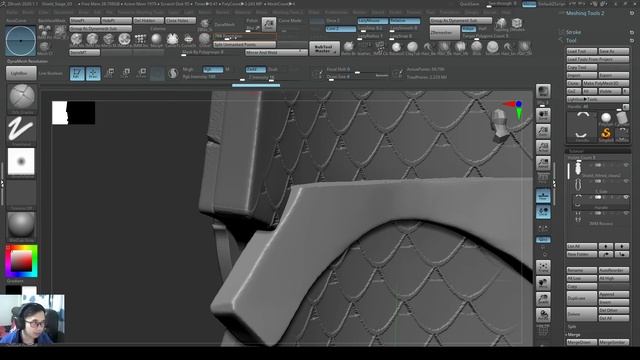Select the current brush large thumbnail

click(x=20, y=41)
